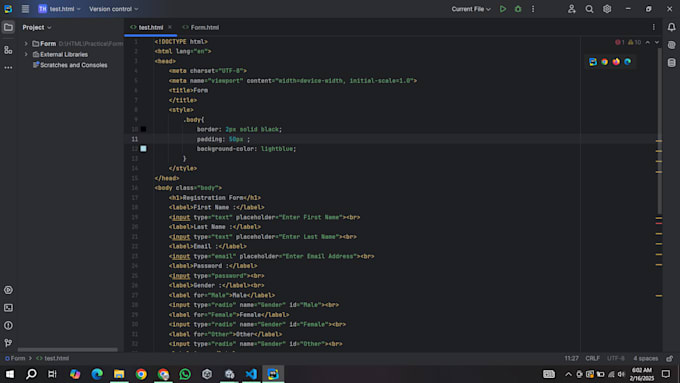
Task: Open Search Everywhere magnifier
Action: coord(589,9)
